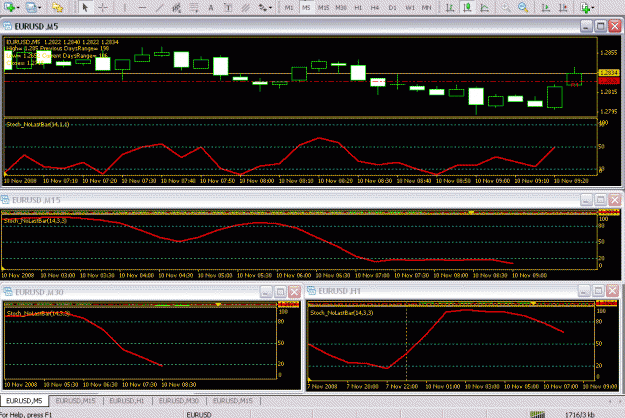This screenshot has width=625, height=418.
Task: Toggle chart Auto Scroll icon
Action: [x=545, y=7]
